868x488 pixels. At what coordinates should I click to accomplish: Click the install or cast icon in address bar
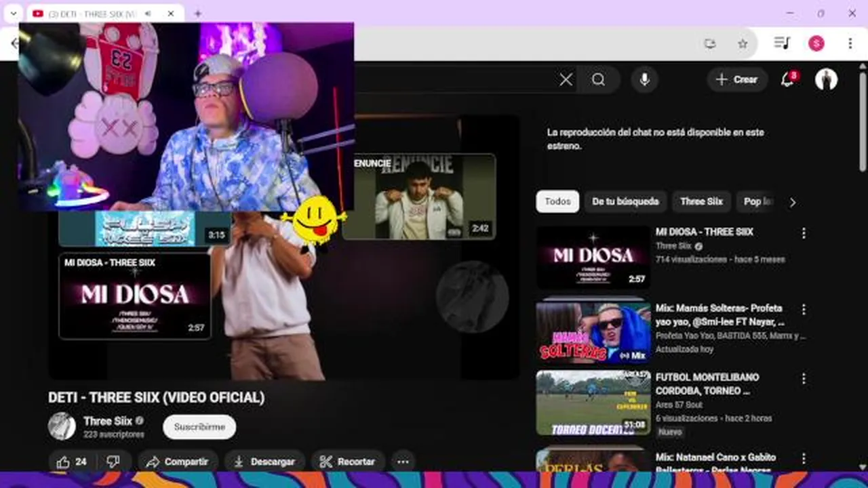(x=710, y=43)
